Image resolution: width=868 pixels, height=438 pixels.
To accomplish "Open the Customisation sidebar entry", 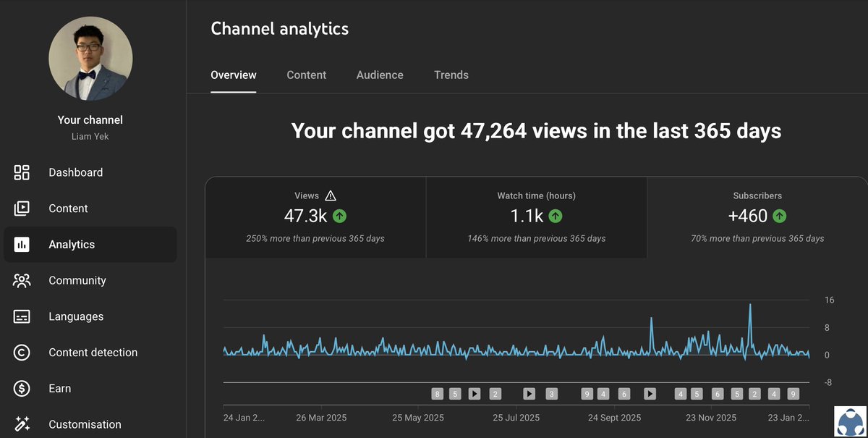I will [x=85, y=424].
